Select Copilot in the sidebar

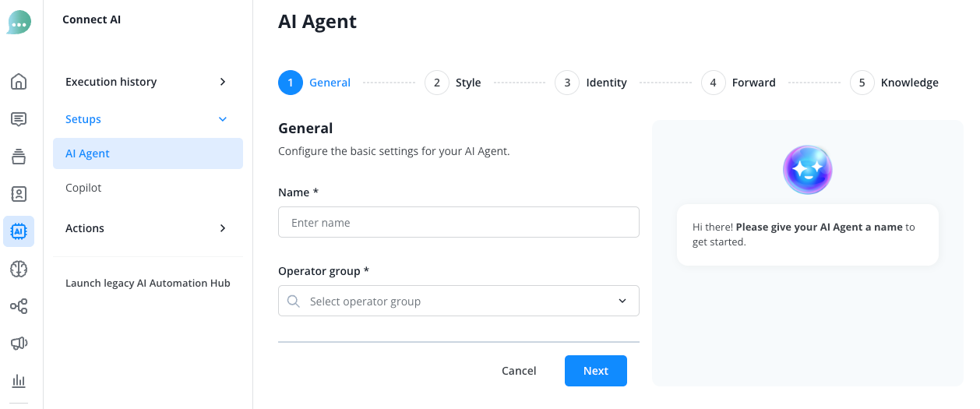click(x=83, y=188)
